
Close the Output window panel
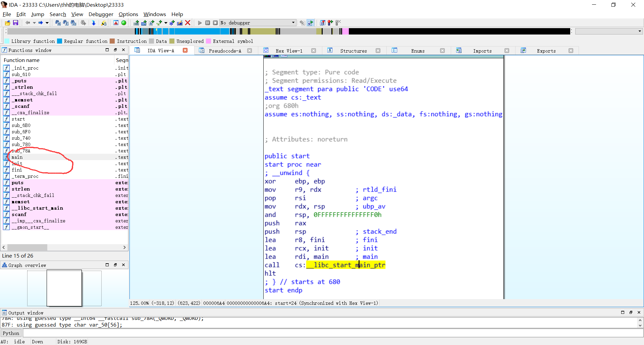tap(639, 313)
